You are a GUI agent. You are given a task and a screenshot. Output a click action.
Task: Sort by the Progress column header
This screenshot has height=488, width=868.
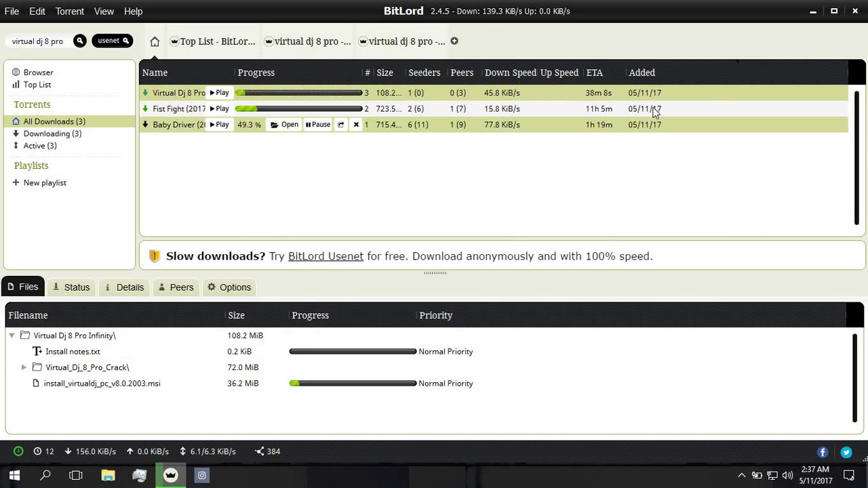256,73
